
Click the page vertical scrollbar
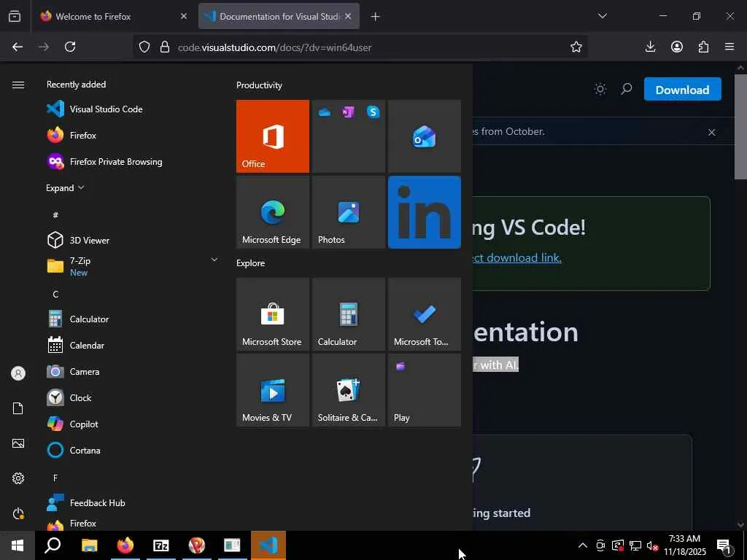tap(740, 127)
